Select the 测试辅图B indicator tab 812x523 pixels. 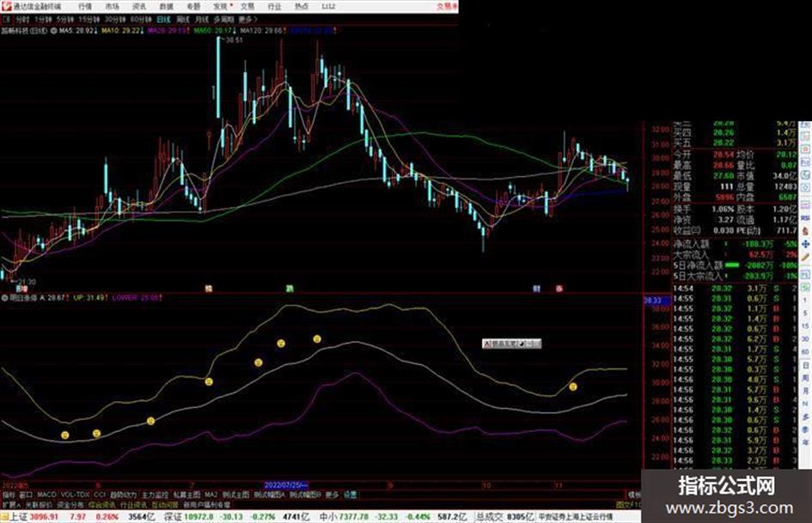click(x=305, y=495)
